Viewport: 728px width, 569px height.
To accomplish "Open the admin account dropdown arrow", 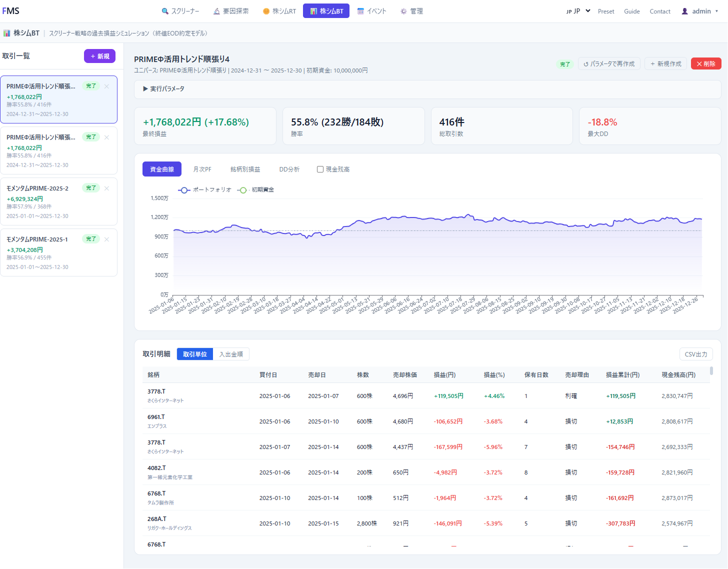I will pos(716,11).
